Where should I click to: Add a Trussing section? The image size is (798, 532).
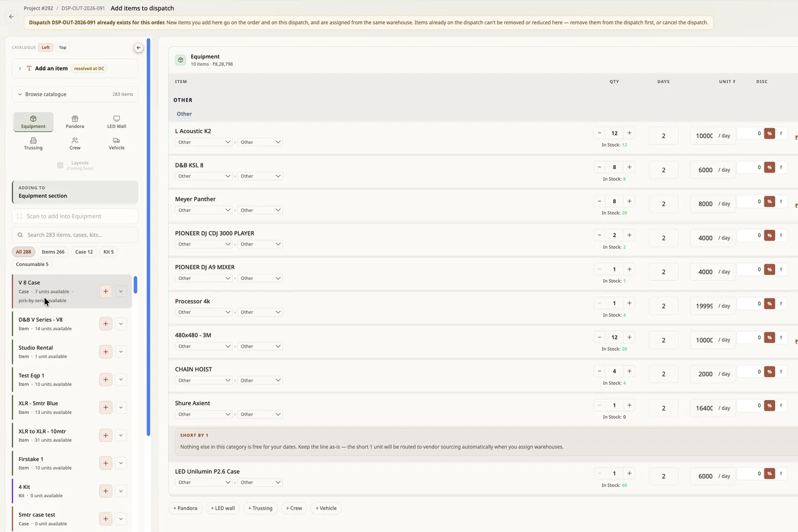pyautogui.click(x=260, y=508)
